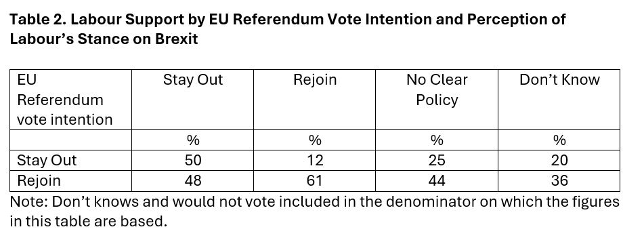Screen dimensions: 644x244
Task: Click the cell containing value 50
Action: 192,160
